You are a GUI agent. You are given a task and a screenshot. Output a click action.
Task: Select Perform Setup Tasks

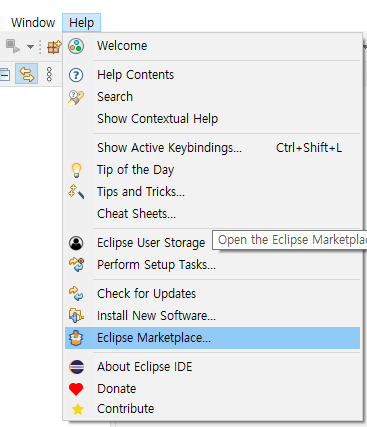[x=212, y=265]
